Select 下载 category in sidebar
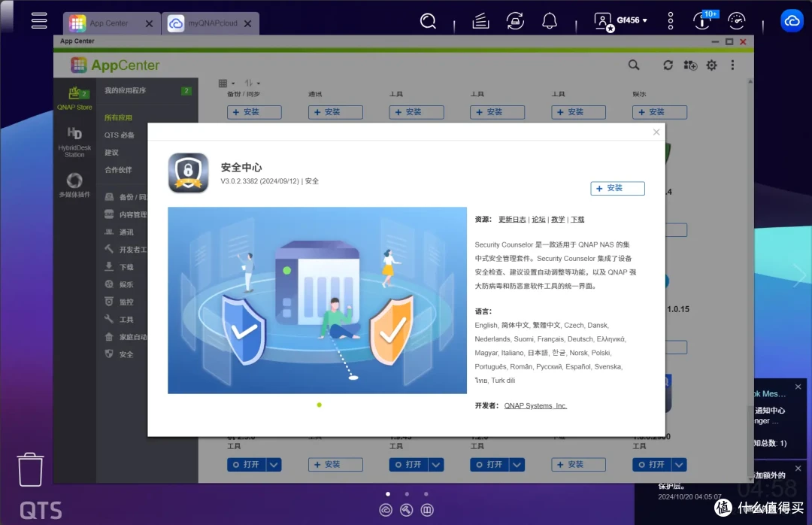The width and height of the screenshot is (812, 525). pos(120,267)
